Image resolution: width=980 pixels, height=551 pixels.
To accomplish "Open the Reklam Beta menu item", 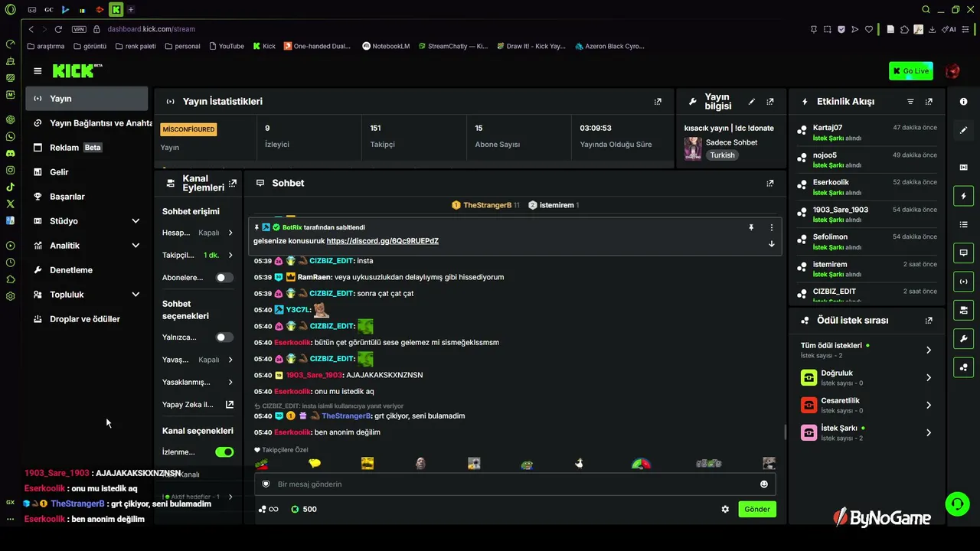I will [87, 148].
